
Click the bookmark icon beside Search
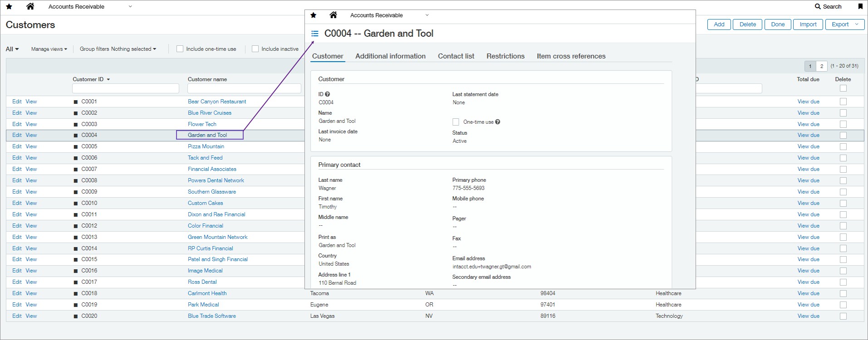pyautogui.click(x=860, y=6)
